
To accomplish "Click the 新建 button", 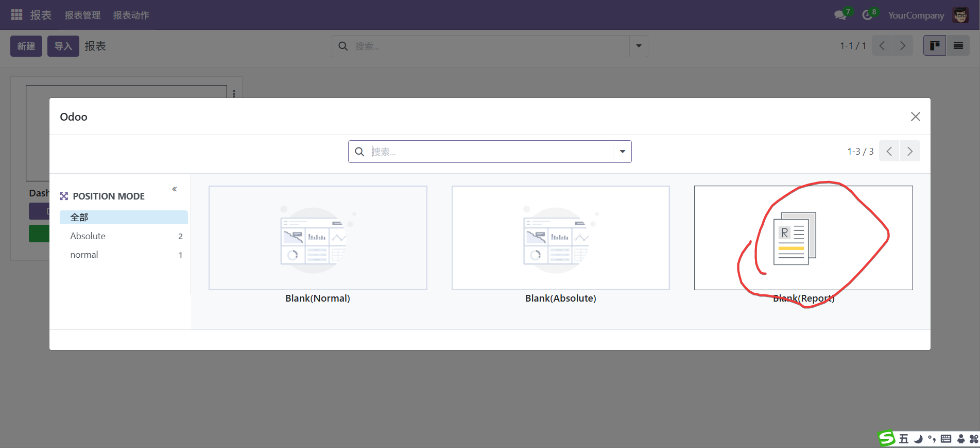I will coord(26,46).
